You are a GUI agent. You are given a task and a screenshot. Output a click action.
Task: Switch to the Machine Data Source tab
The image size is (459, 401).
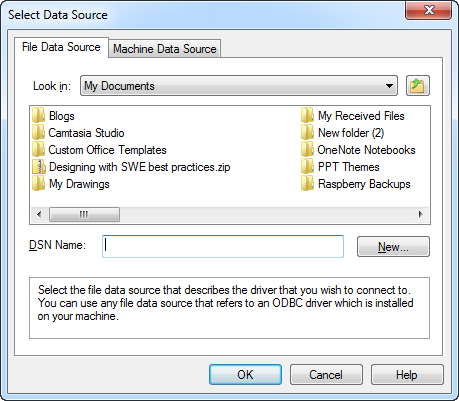165,49
